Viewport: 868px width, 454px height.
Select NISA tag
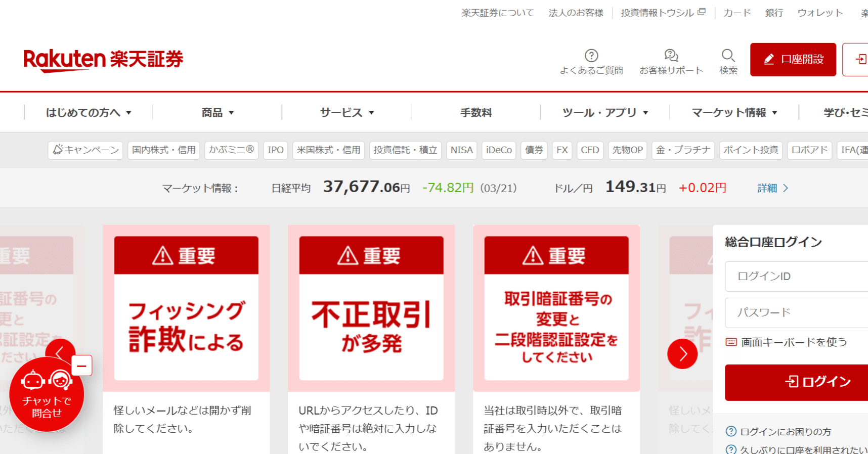click(x=462, y=150)
